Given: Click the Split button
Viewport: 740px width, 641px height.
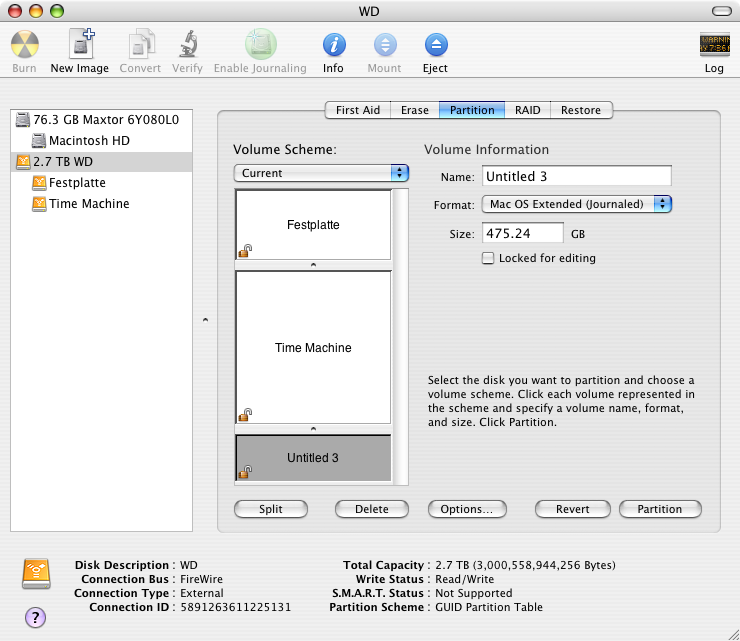Looking at the screenshot, I should pos(271,509).
